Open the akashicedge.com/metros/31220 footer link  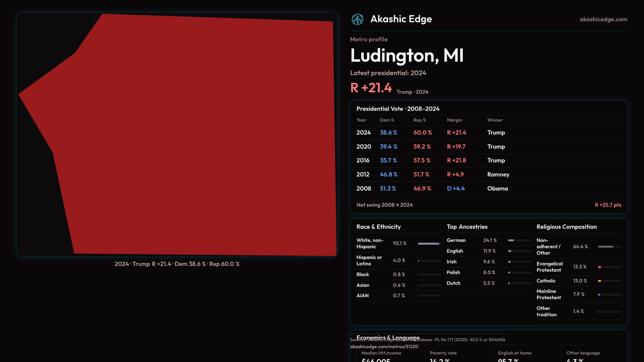pyautogui.click(x=384, y=347)
